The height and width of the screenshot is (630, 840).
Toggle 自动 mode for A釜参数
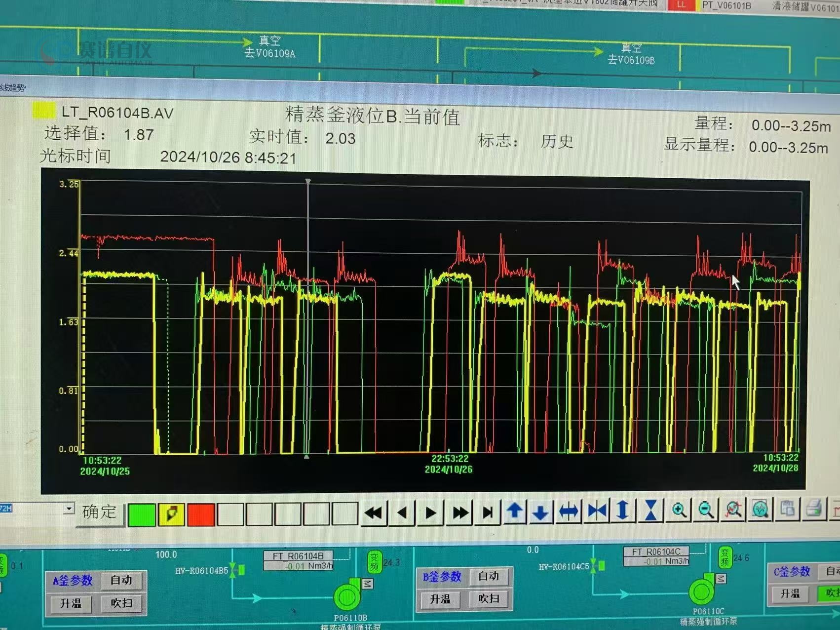(121, 580)
